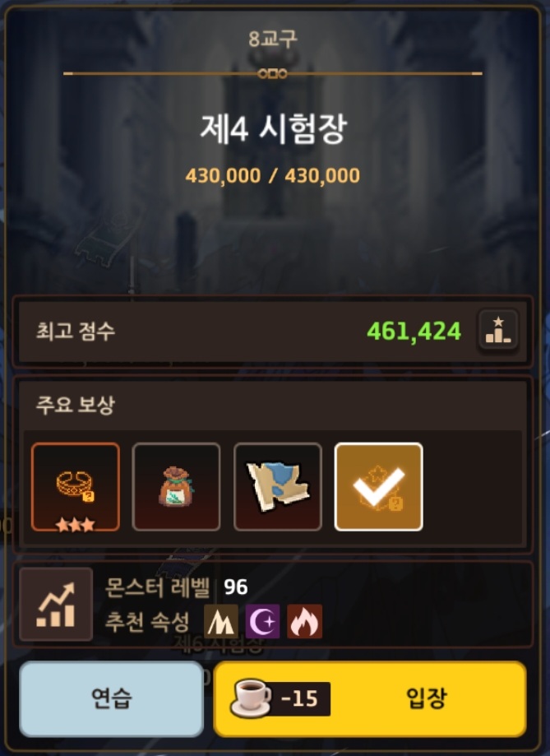Image resolution: width=550 pixels, height=756 pixels.
Task: View the herb pouch reward item
Action: [177, 486]
